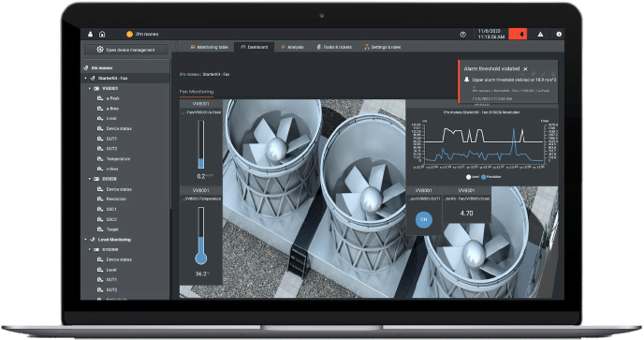The image size is (644, 340).
Task: Open the user account icon
Action: (x=91, y=35)
